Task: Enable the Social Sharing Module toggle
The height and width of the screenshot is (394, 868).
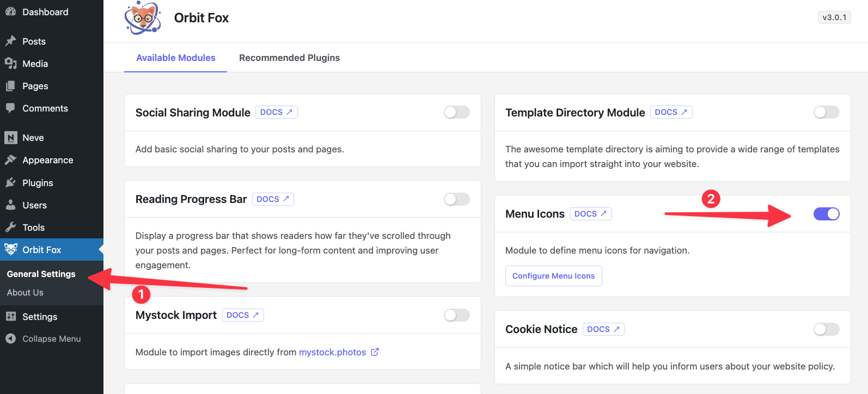Action: coord(456,112)
